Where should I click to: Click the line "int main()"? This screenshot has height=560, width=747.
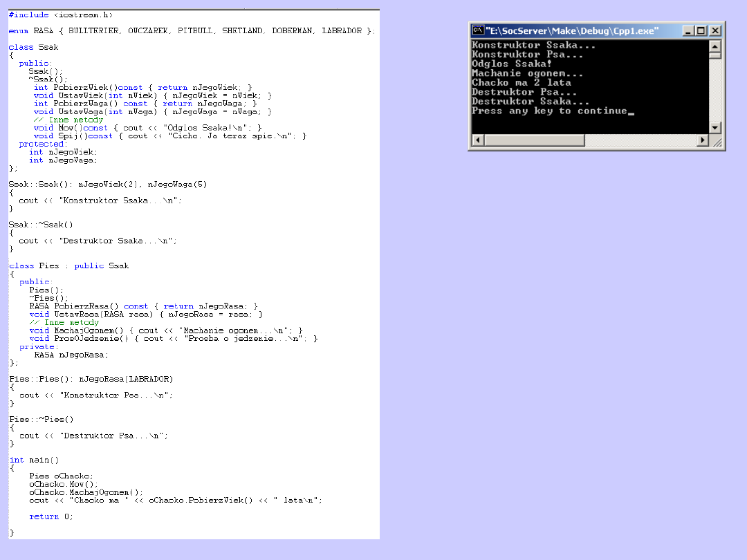click(34, 460)
